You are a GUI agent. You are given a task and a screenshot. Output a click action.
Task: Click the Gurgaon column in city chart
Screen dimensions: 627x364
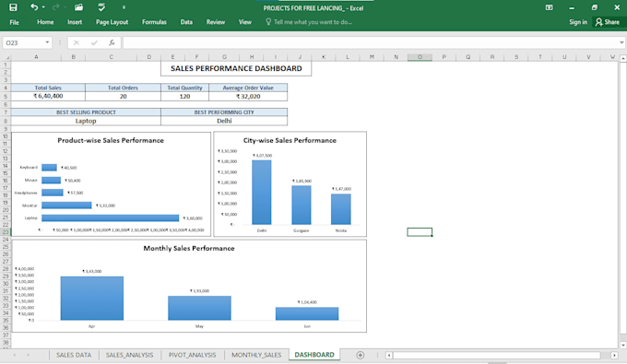pyautogui.click(x=302, y=205)
